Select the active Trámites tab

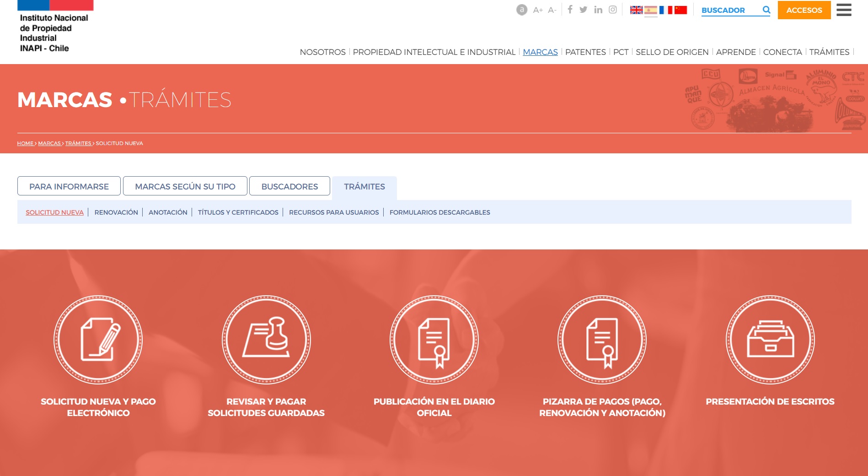click(364, 187)
